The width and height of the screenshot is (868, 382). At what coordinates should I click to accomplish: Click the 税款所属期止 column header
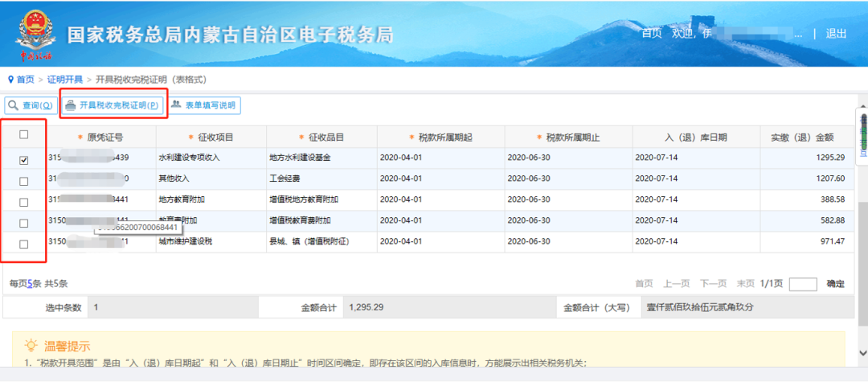[x=569, y=138]
